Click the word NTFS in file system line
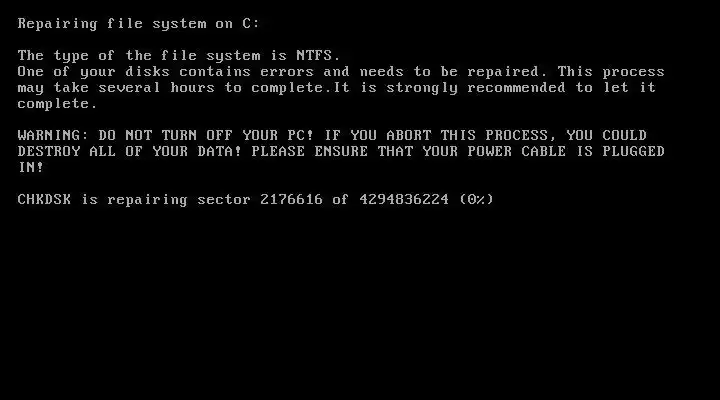720x400 pixels. click(x=314, y=56)
